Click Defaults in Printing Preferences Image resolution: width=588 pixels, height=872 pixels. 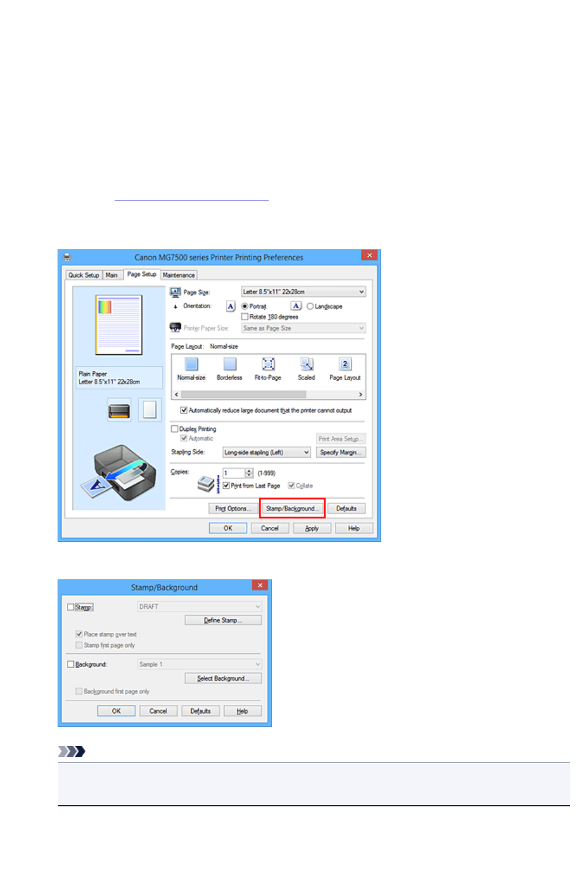pos(346,509)
